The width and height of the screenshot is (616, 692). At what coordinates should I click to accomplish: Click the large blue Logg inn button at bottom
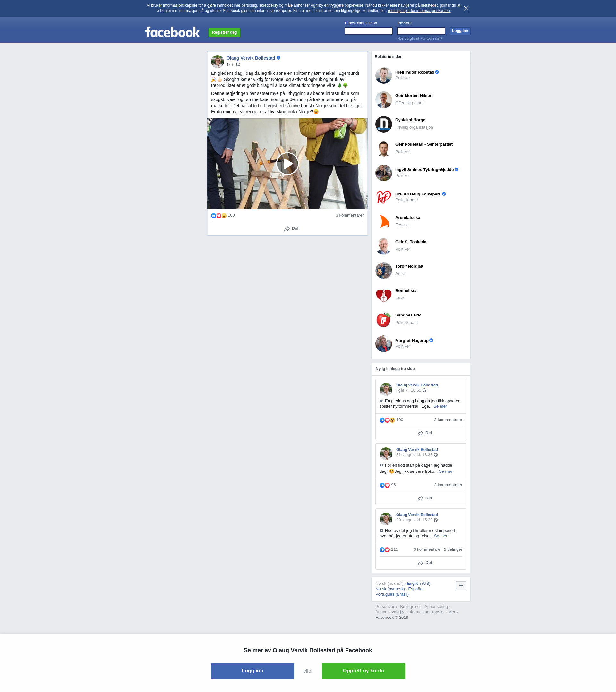tap(252, 671)
